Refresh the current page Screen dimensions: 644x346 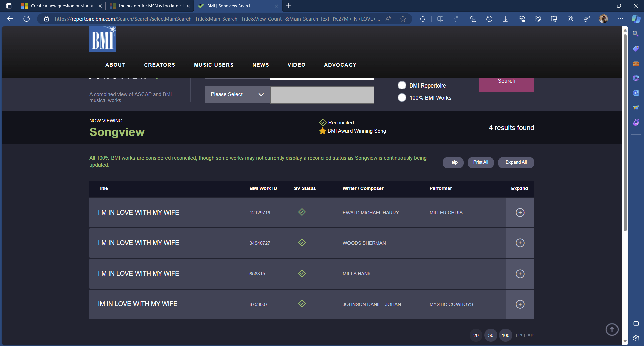pyautogui.click(x=26, y=19)
